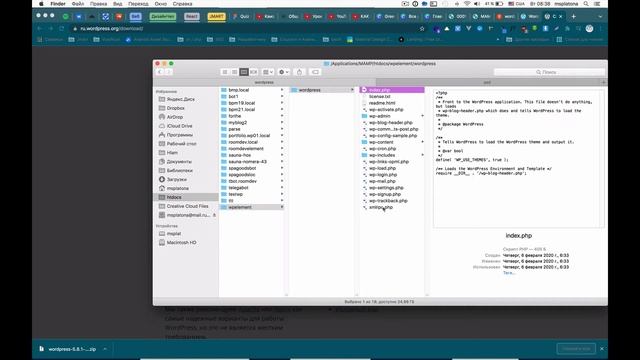The height and width of the screenshot is (360, 640).
Task: Reload the browser page
Action: coord(62,29)
